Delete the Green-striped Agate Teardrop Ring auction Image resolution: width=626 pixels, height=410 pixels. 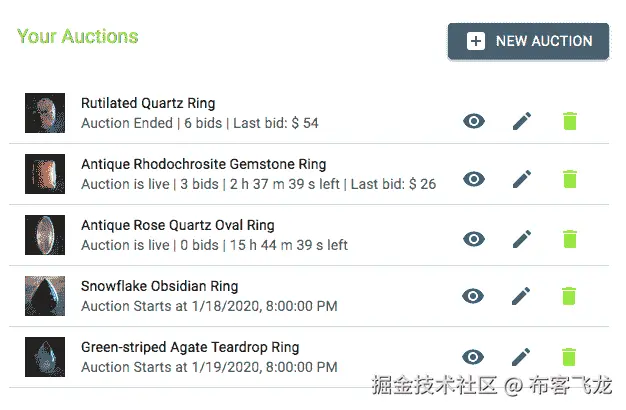pyautogui.click(x=569, y=357)
